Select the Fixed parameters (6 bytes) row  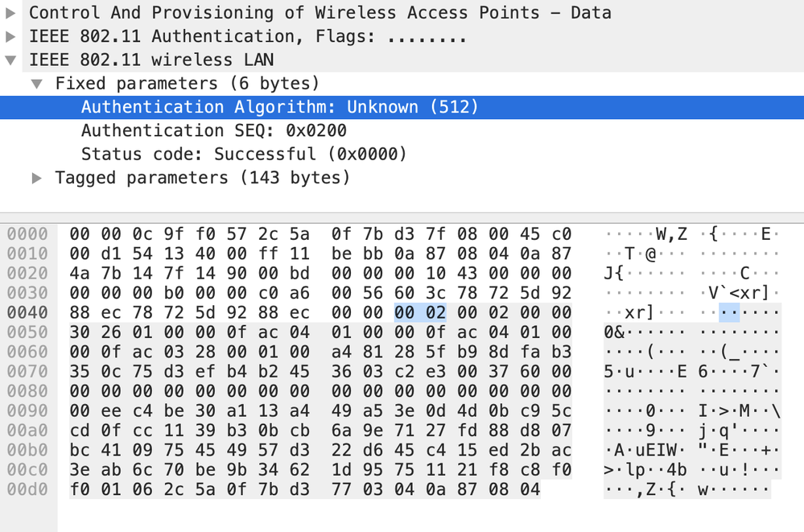coord(188,84)
